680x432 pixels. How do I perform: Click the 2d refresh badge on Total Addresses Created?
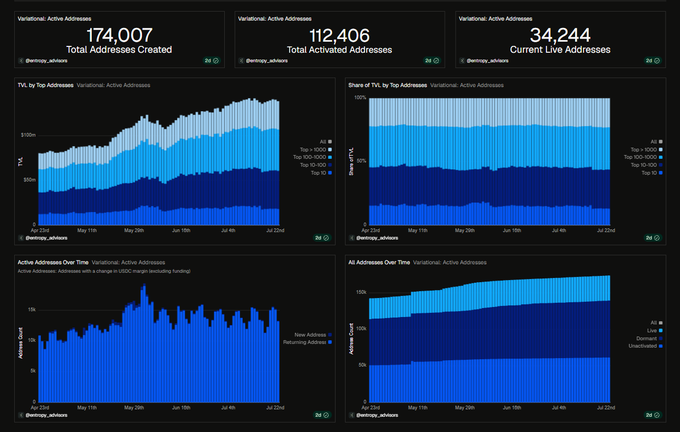pos(212,61)
